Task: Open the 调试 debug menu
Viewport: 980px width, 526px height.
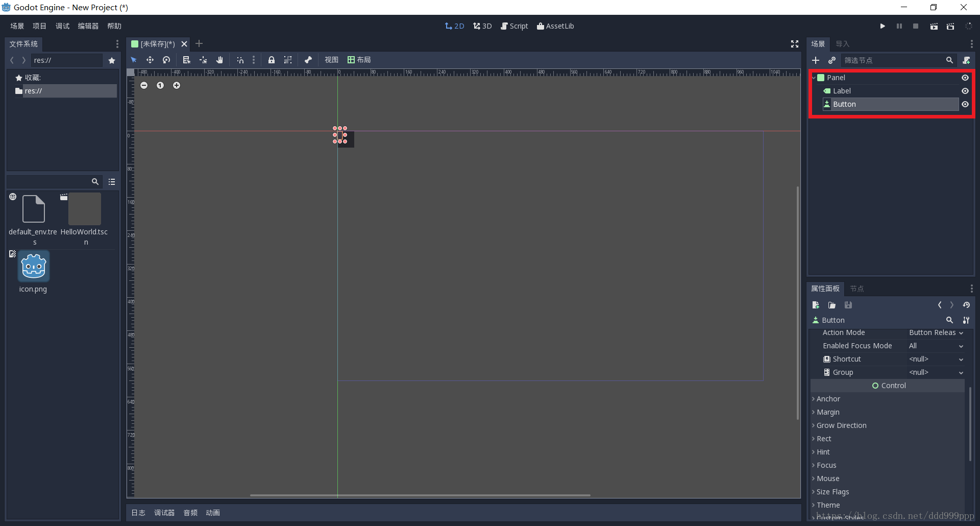Action: [x=62, y=26]
